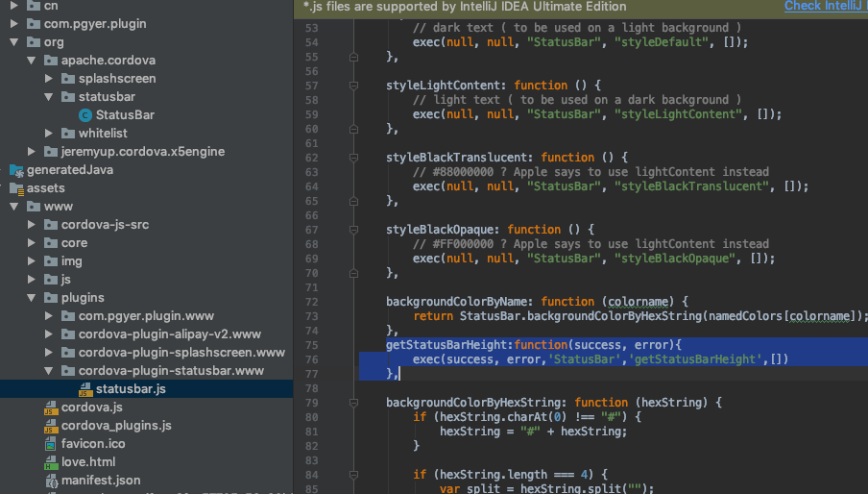Toggle code folding at styleLightContent function
This screenshot has height=494, width=868.
(353, 86)
